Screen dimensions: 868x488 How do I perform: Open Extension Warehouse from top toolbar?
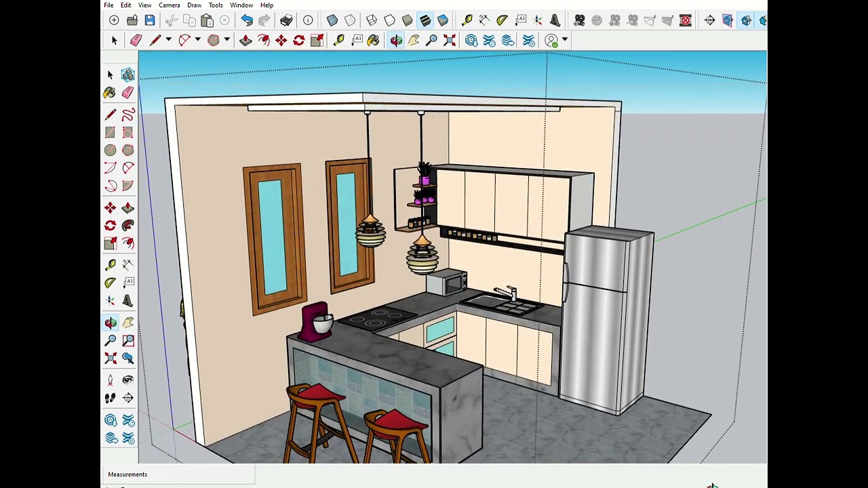(489, 41)
